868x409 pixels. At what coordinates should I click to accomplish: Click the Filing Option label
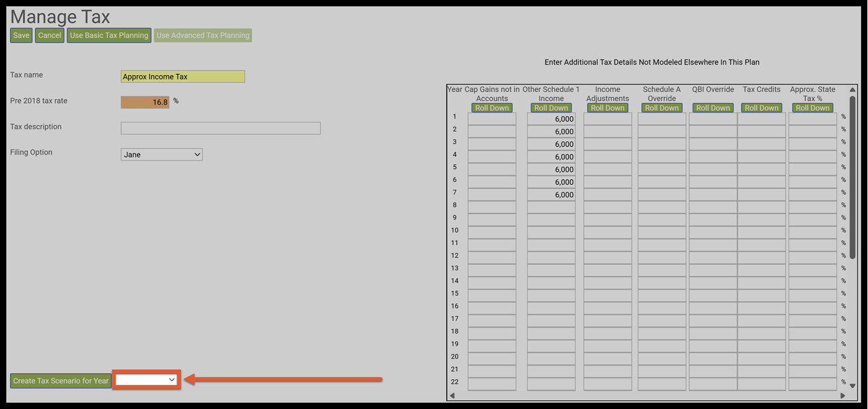pyautogui.click(x=31, y=152)
